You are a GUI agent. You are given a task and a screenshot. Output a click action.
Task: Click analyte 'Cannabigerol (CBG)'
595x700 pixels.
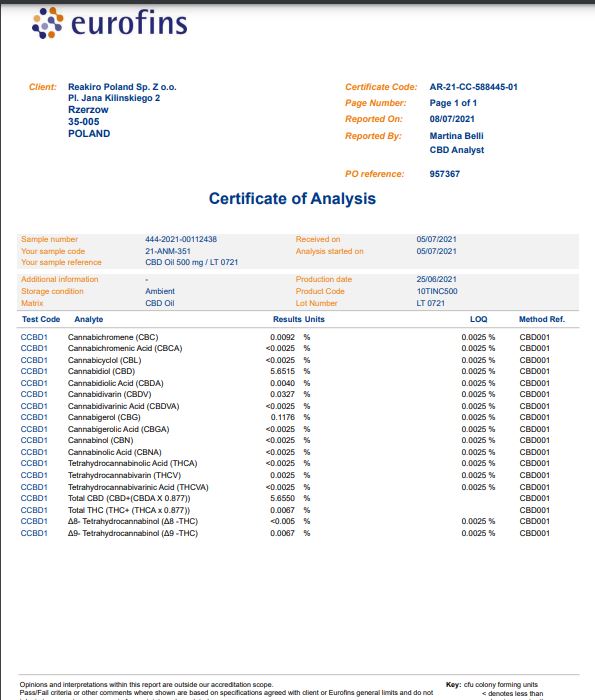[104, 417]
